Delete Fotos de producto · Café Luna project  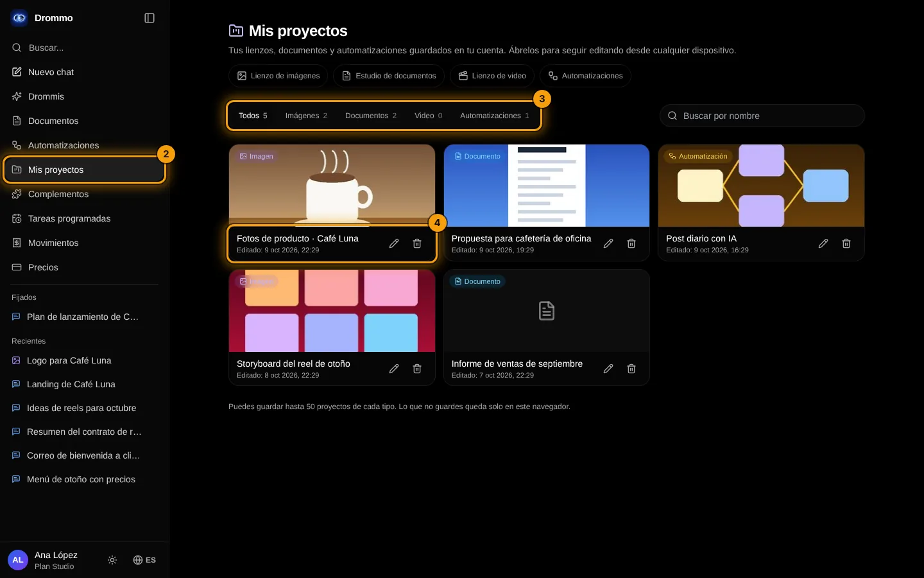tap(417, 243)
